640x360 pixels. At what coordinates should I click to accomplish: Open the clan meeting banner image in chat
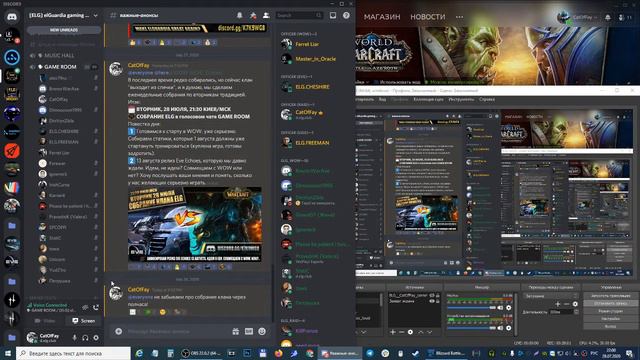(195, 224)
